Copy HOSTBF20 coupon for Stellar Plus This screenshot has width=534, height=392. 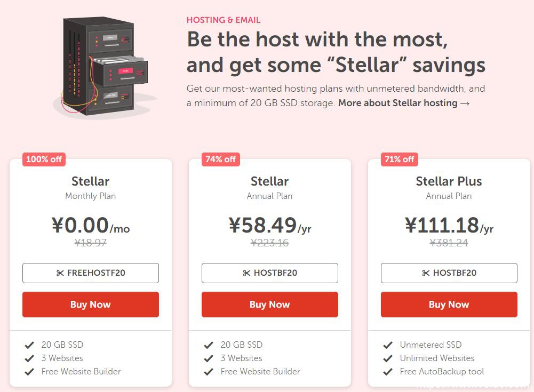tap(449, 273)
